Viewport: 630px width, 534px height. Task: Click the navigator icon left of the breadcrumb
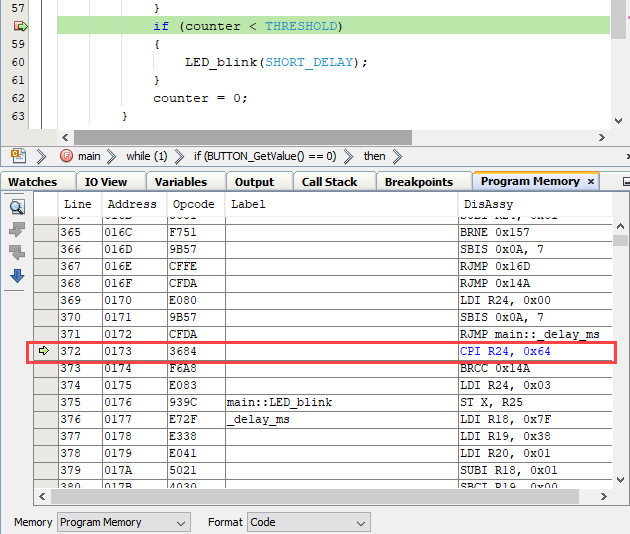tap(18, 156)
